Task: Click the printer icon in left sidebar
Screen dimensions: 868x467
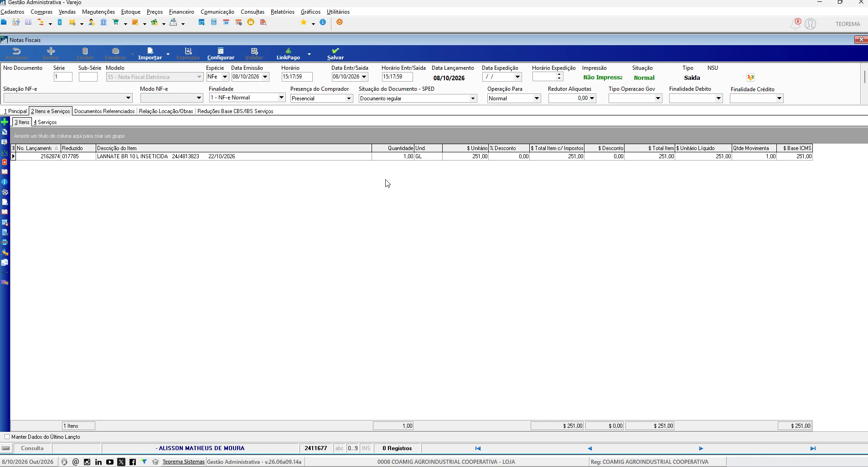Action: click(5, 242)
